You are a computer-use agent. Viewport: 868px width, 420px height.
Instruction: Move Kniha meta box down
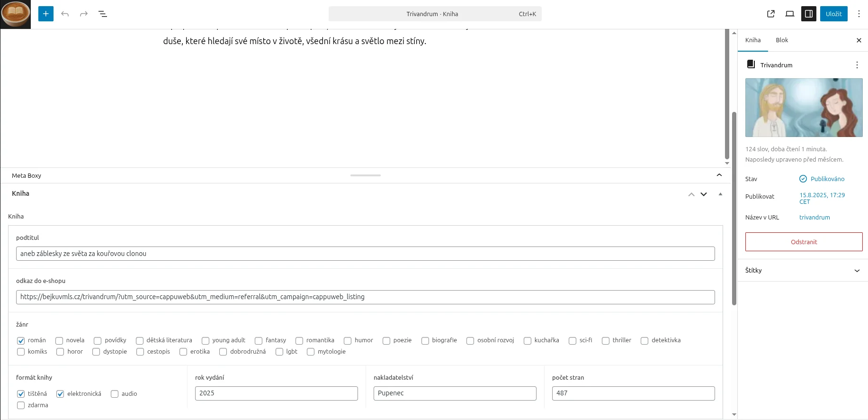(x=704, y=194)
